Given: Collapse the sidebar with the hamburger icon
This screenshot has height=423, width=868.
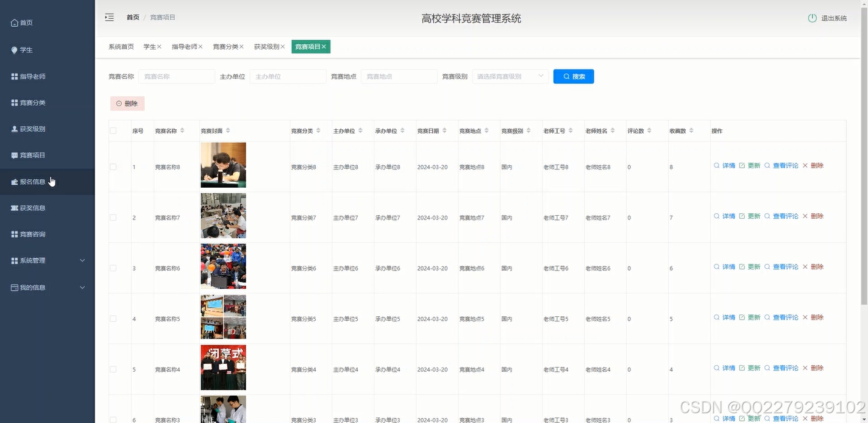Looking at the screenshot, I should point(109,17).
